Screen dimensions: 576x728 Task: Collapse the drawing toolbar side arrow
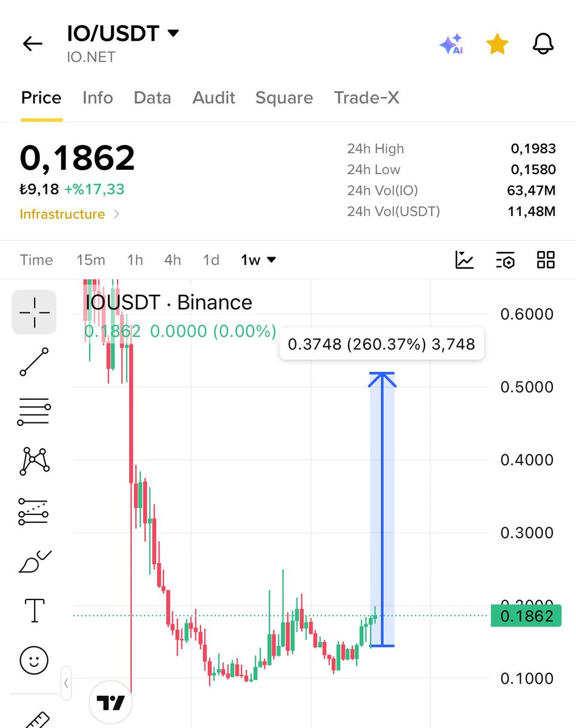[66, 684]
